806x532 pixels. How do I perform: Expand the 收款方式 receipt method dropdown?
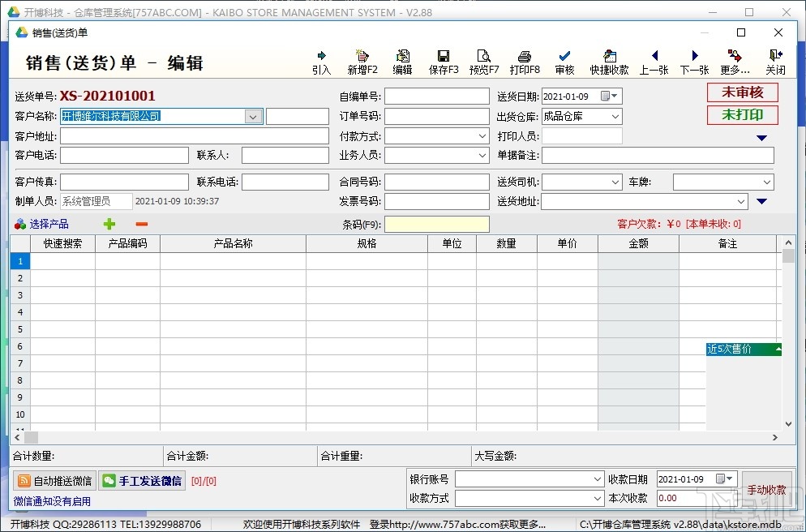click(x=597, y=498)
